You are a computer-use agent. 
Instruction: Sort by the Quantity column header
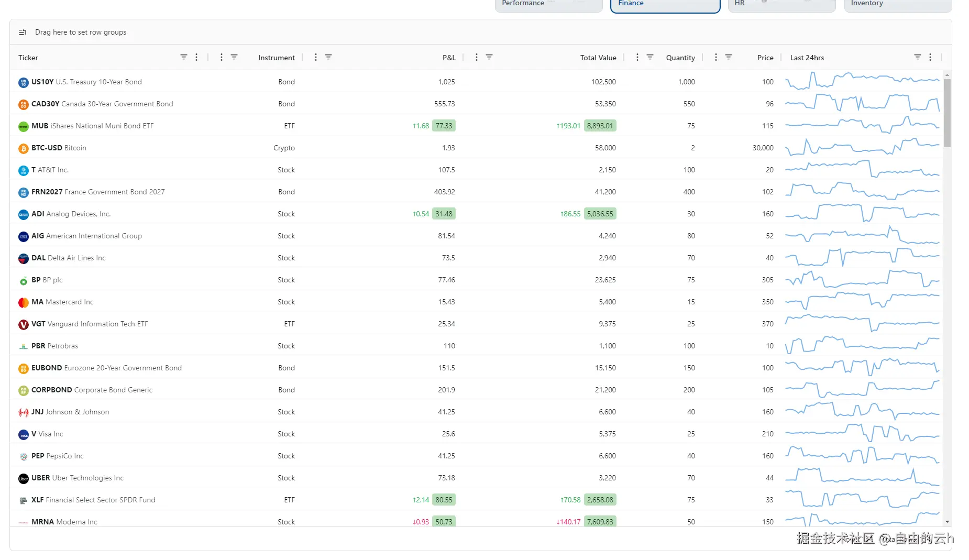click(680, 58)
